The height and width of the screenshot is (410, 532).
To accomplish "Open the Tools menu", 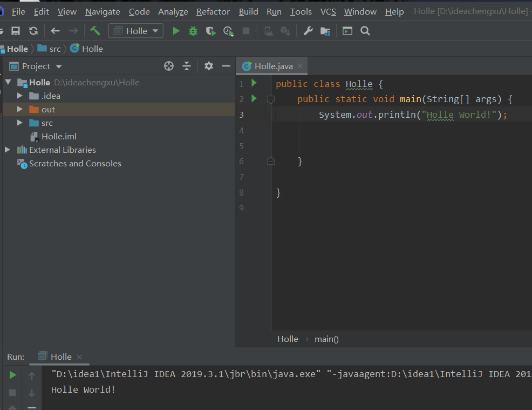I will pos(301,12).
